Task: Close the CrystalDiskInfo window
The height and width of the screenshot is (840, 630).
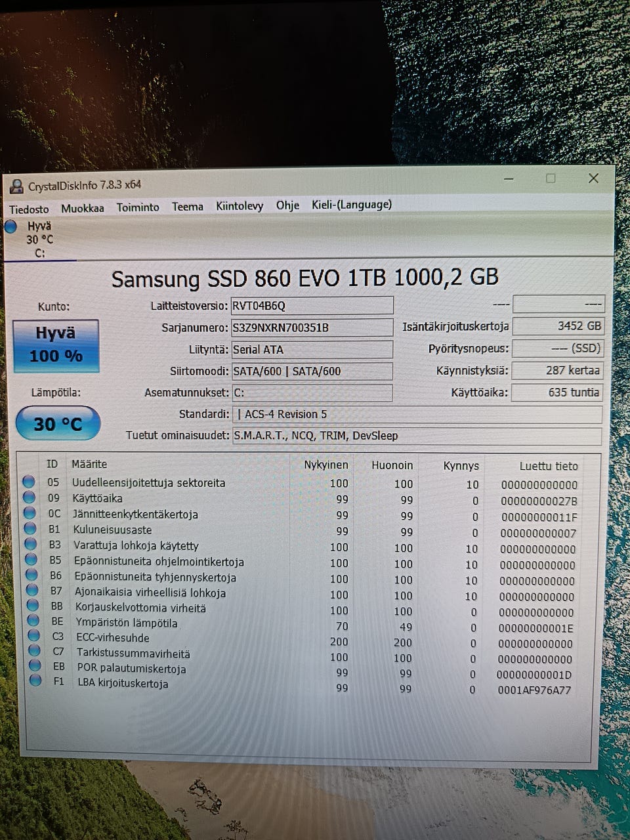Action: tap(593, 178)
